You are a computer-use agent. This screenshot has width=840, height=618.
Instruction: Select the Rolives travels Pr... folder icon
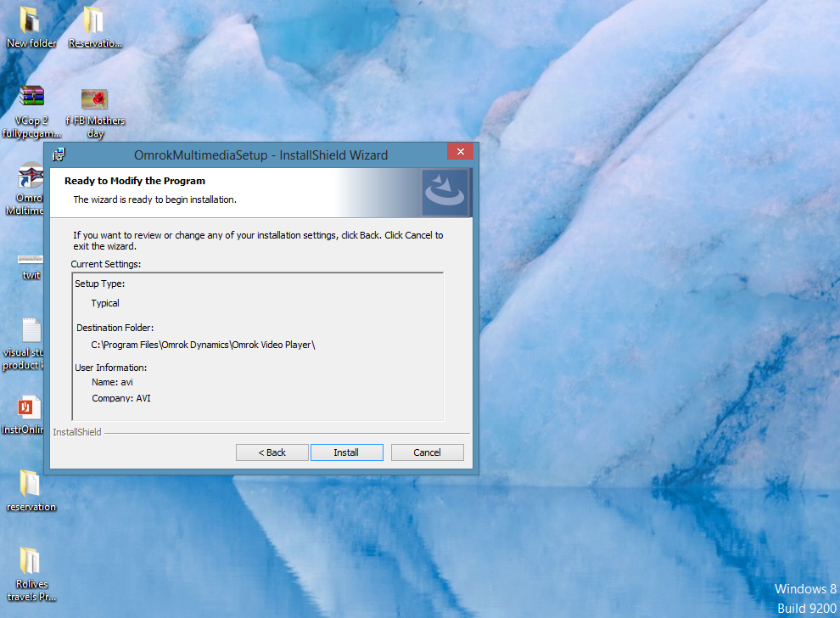(x=31, y=574)
